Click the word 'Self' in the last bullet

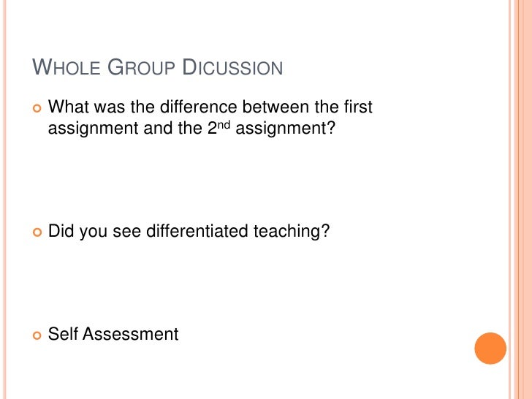coord(63,335)
